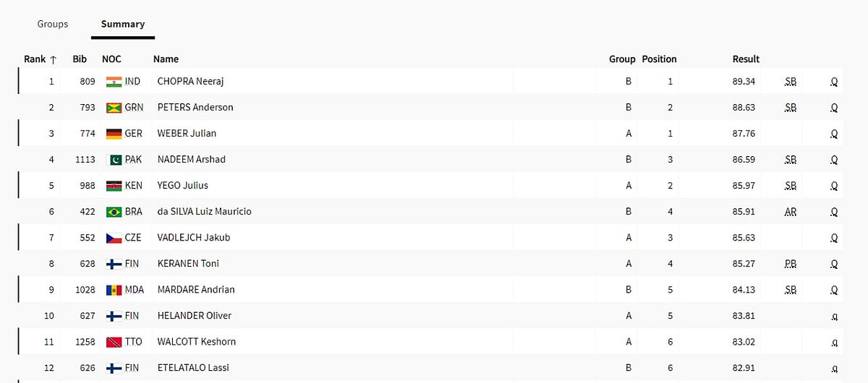
Task: Click the Germany flag icon
Action: [114, 134]
